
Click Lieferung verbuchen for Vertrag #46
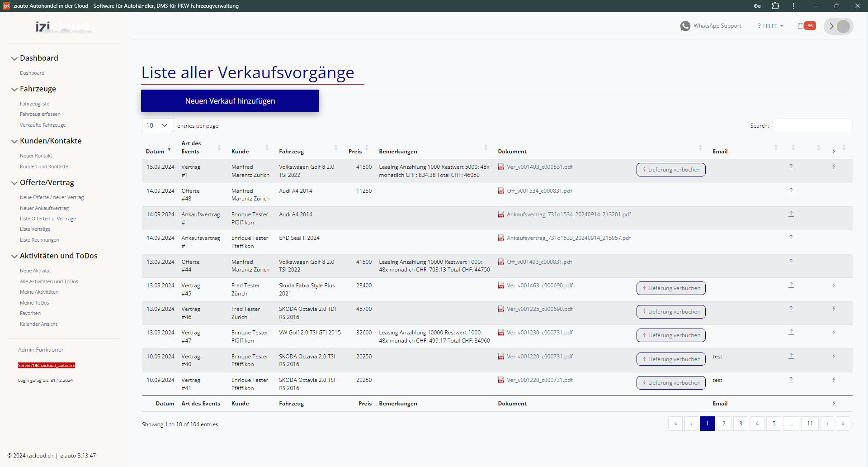(670, 312)
